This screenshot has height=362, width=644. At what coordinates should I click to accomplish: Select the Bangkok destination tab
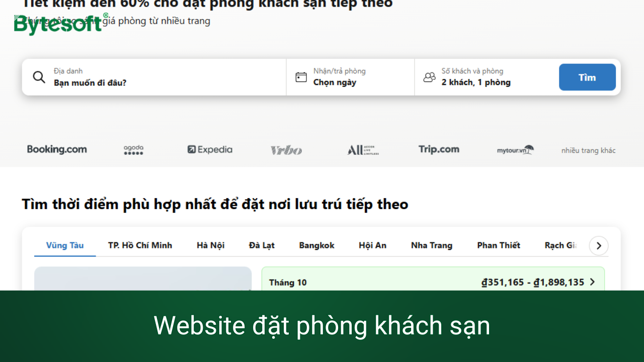316,245
